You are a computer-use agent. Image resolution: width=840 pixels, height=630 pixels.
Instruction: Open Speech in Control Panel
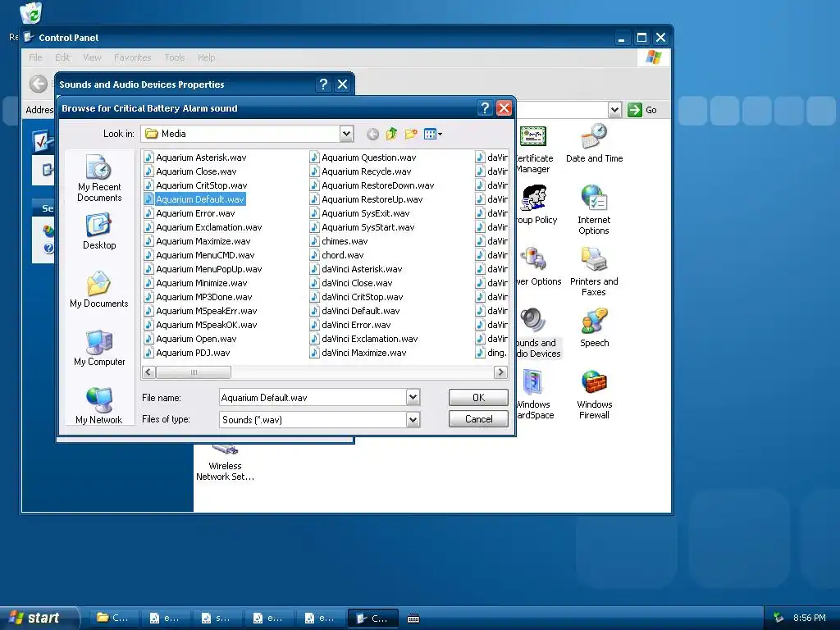pyautogui.click(x=594, y=328)
